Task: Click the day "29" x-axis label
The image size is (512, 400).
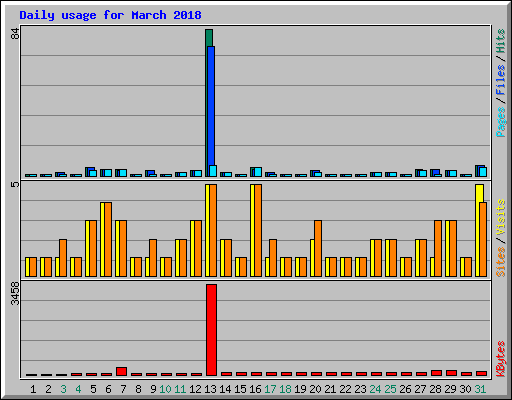Action: click(450, 389)
